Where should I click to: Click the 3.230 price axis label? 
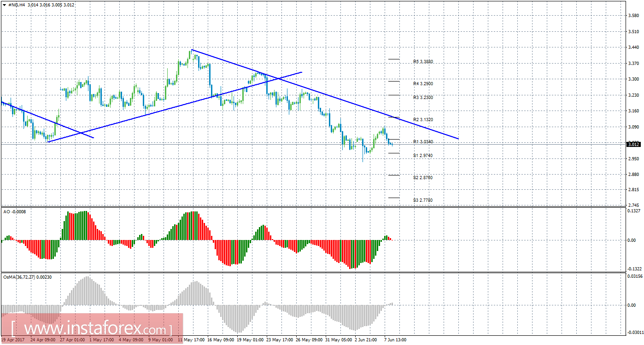(x=633, y=95)
